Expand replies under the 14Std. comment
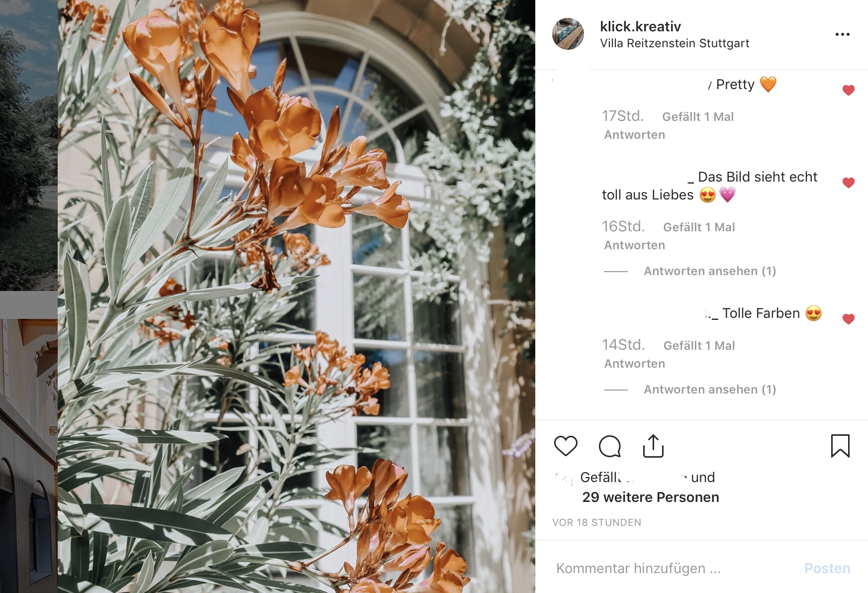The height and width of the screenshot is (593, 868). click(x=710, y=390)
